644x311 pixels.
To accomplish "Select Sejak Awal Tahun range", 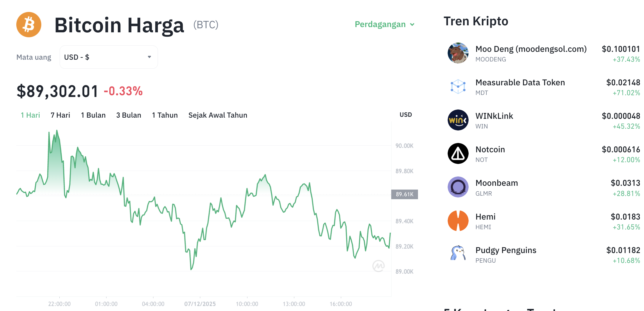I will [218, 115].
